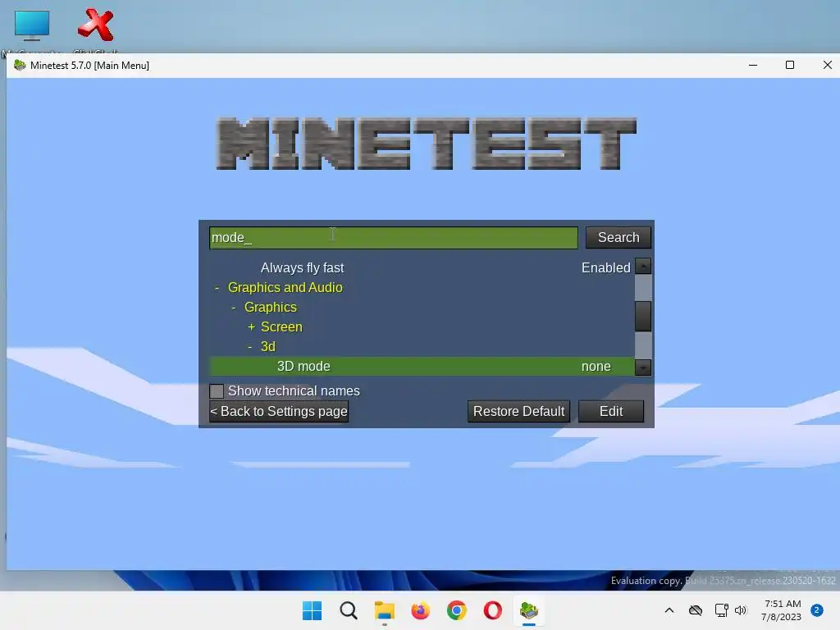Screen dimensions: 840x630
Task: Click the Minetest icon in the title bar
Action: 20,66
